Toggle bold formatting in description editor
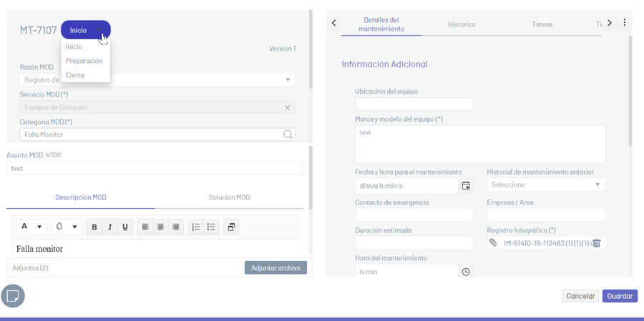This screenshot has height=321, width=644. point(94,227)
